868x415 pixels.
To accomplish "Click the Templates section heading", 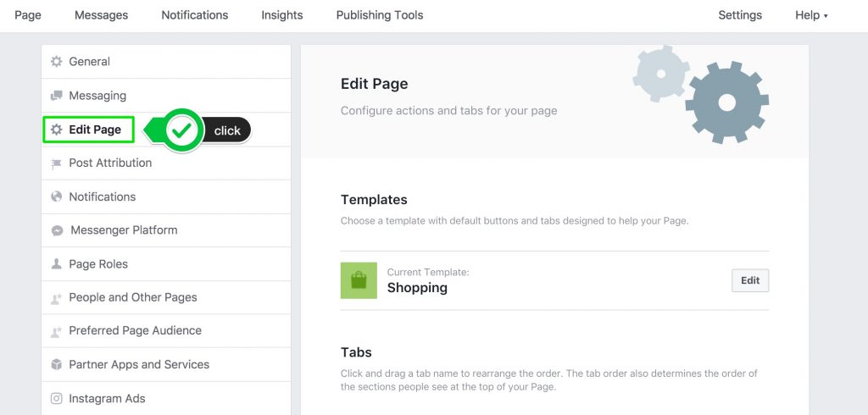I will pos(374,200).
